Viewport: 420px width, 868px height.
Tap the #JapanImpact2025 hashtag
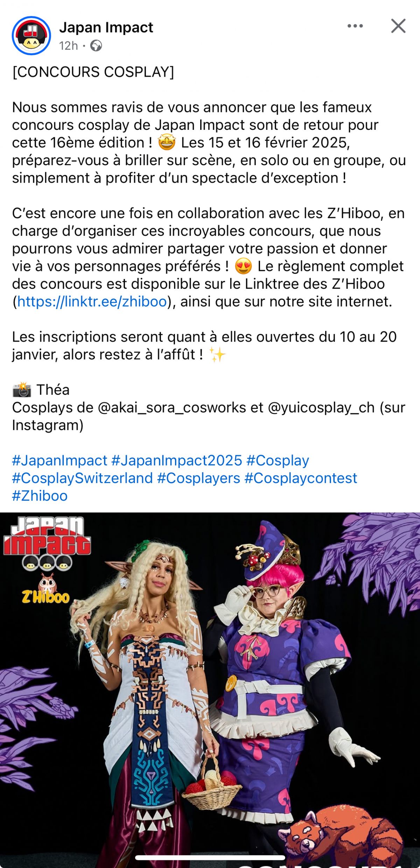(x=177, y=460)
